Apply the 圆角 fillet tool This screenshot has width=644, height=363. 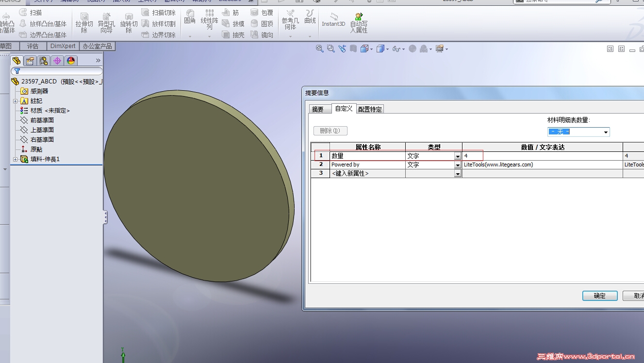tap(190, 17)
